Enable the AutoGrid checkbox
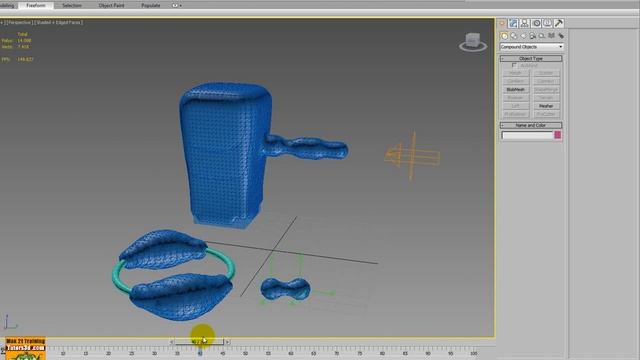Screen dimensions: 640x360 click(514, 65)
